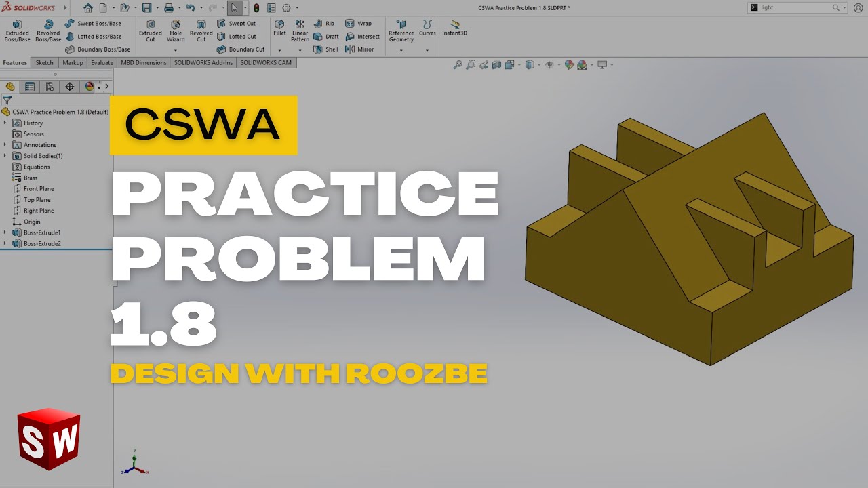Viewport: 868px width, 488px height.
Task: Expand Linear Pattern dropdown arrow
Action: [300, 50]
